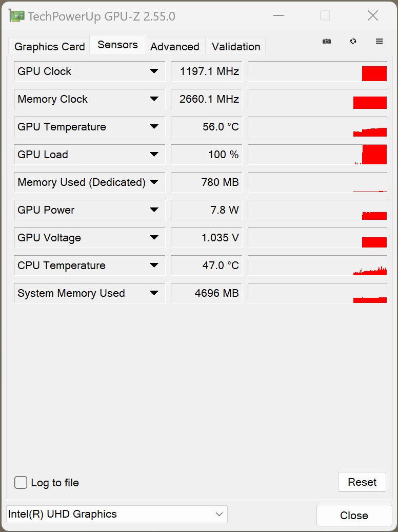This screenshot has width=398, height=532.
Task: Click the refresh sensors icon
Action: 353,42
